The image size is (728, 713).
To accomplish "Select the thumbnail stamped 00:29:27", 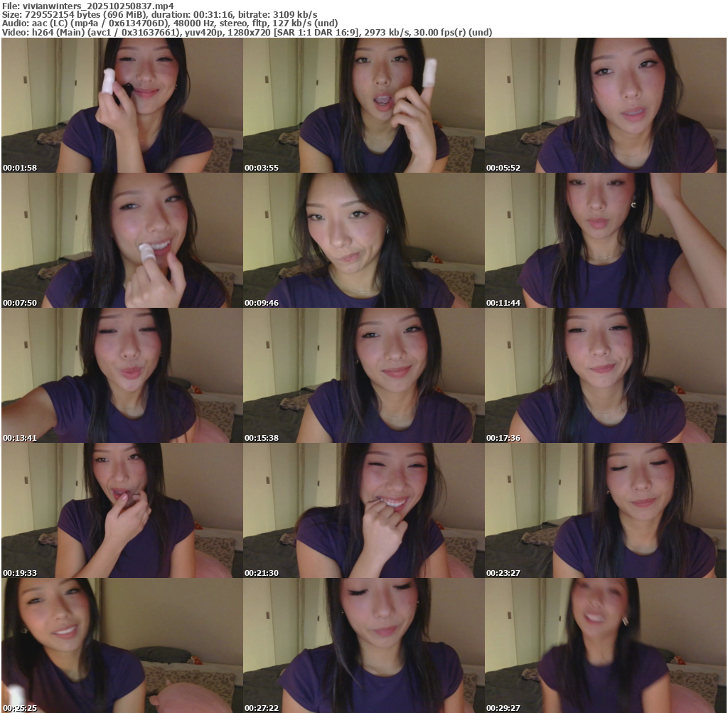I will click(x=606, y=645).
